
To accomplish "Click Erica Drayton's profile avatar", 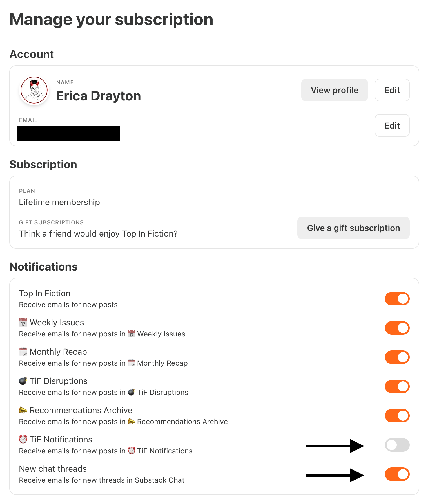I will (34, 90).
